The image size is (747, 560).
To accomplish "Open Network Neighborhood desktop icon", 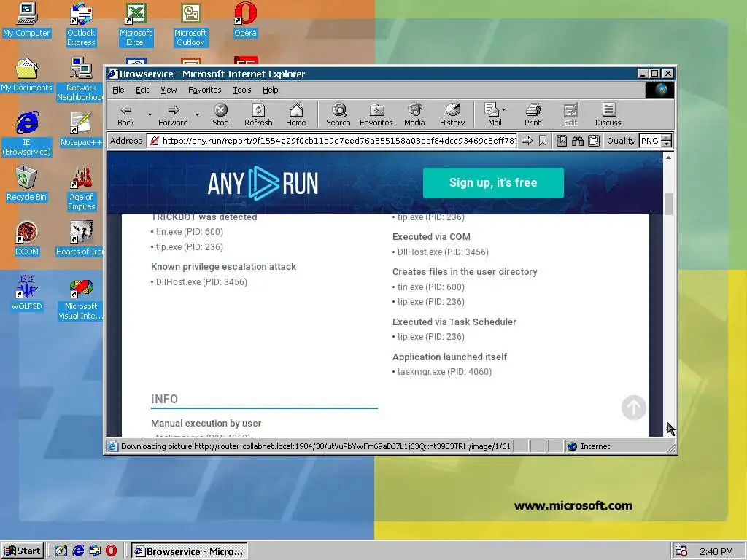I will coord(81,79).
